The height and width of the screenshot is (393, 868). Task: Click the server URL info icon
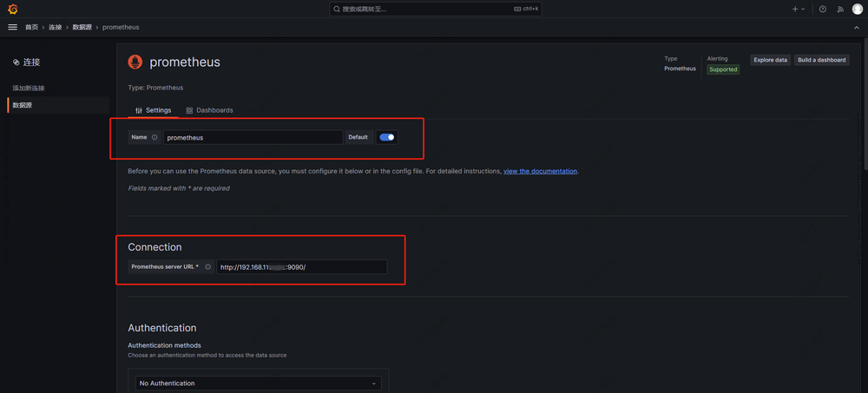(x=207, y=267)
